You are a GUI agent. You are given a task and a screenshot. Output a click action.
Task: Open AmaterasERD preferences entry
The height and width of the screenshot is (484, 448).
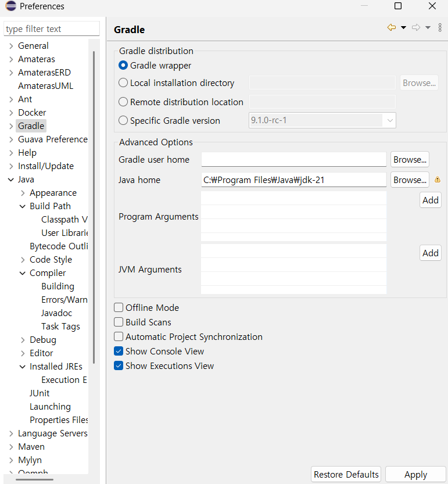(x=45, y=73)
